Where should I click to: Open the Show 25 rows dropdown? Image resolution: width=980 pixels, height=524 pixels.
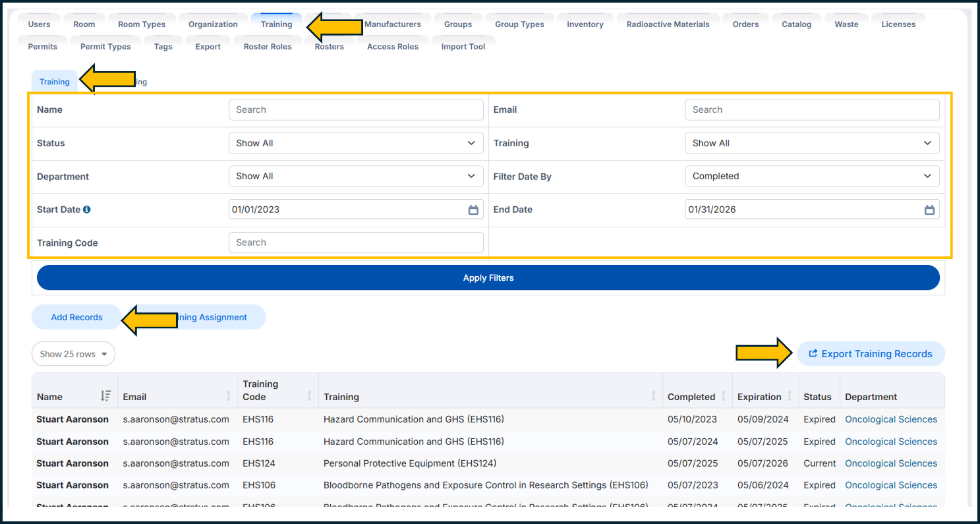pyautogui.click(x=73, y=354)
